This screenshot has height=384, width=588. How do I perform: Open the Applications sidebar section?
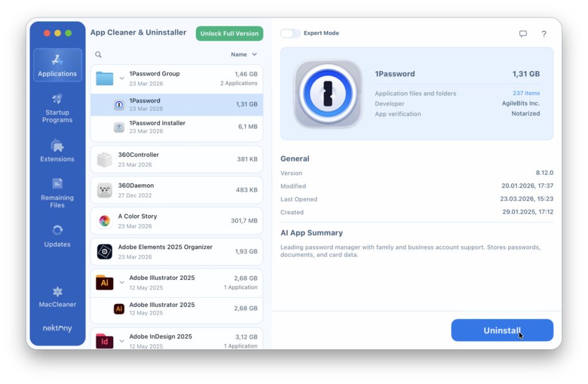pos(57,65)
